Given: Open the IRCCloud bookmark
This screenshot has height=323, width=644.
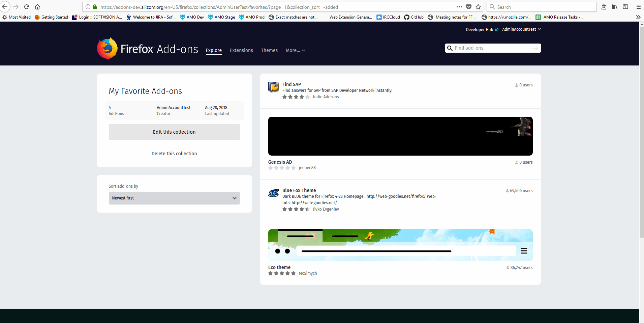Looking at the screenshot, I should (388, 17).
